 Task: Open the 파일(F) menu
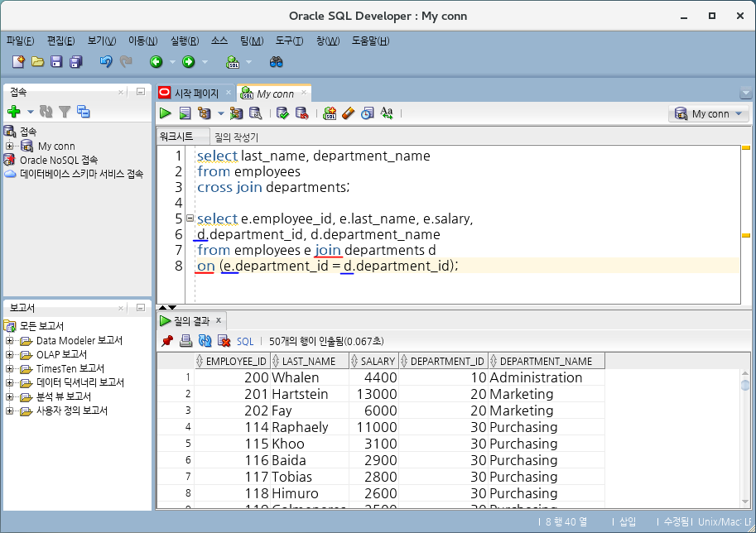pos(20,41)
